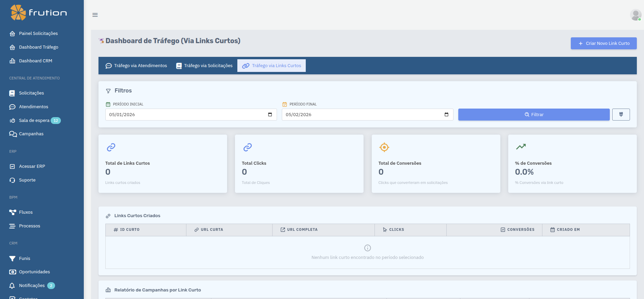The width and height of the screenshot is (644, 299).
Task: Select the Tráfego via Links Curtos tab
Action: (x=272, y=66)
